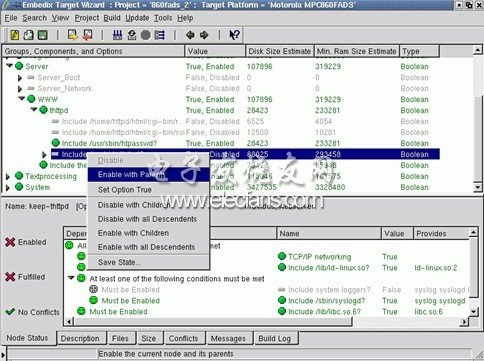Expand the Server_Boot node
This screenshot has height=361, width=484.
[x=20, y=78]
